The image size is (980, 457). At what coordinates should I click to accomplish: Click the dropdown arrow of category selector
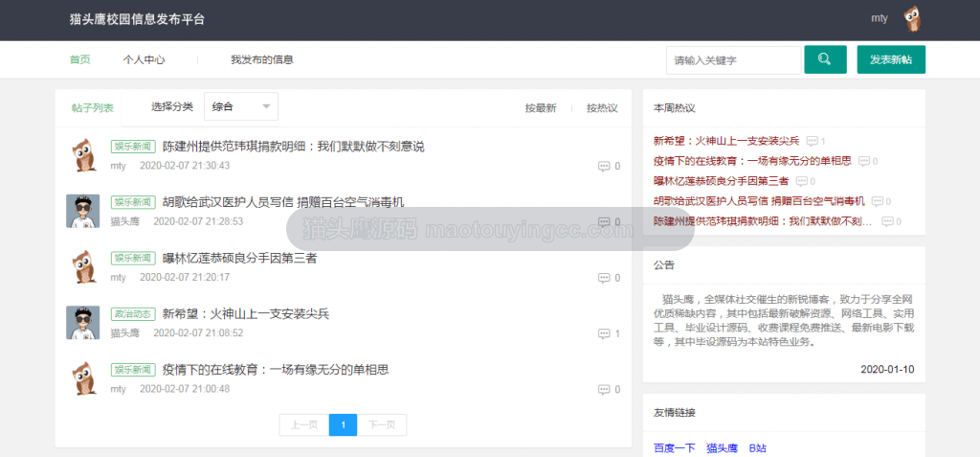tap(267, 107)
